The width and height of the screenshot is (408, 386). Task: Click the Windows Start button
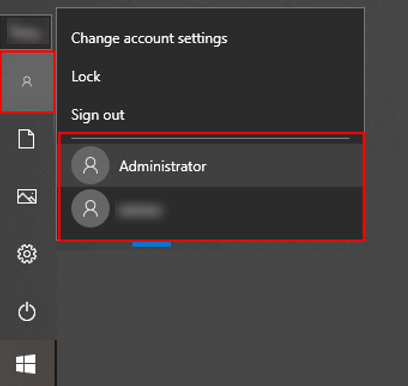click(26, 363)
